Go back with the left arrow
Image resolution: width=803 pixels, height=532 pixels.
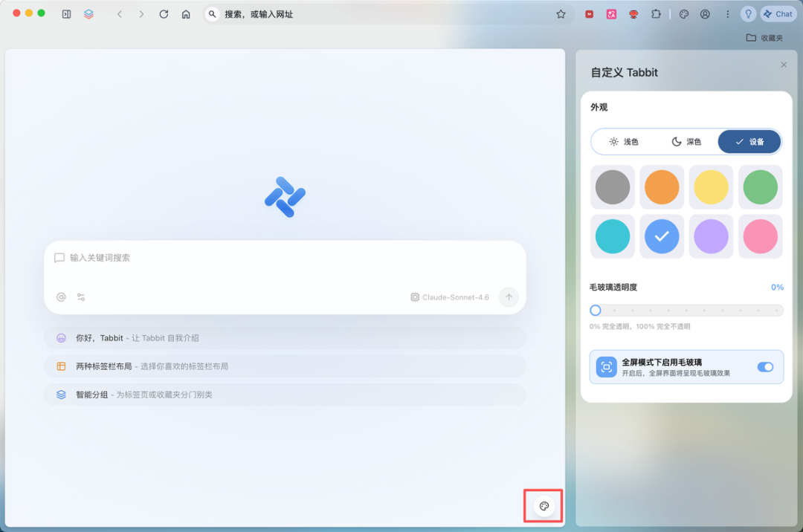[x=119, y=14]
